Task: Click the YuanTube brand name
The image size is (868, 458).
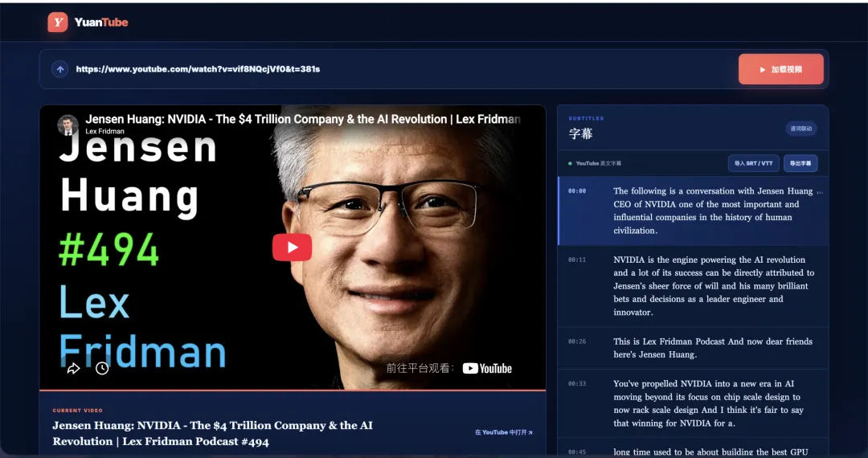Action: 101,22
